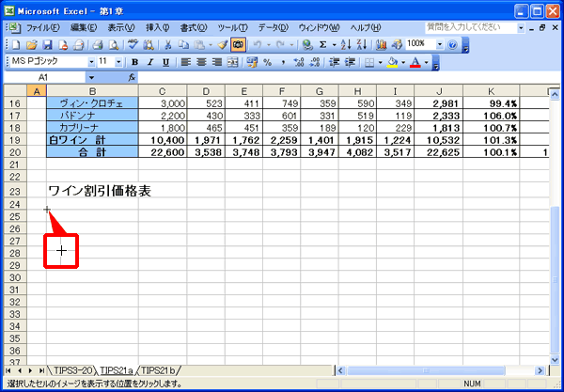Click the Open folder icon
The height and width of the screenshot is (392, 564).
32,44
